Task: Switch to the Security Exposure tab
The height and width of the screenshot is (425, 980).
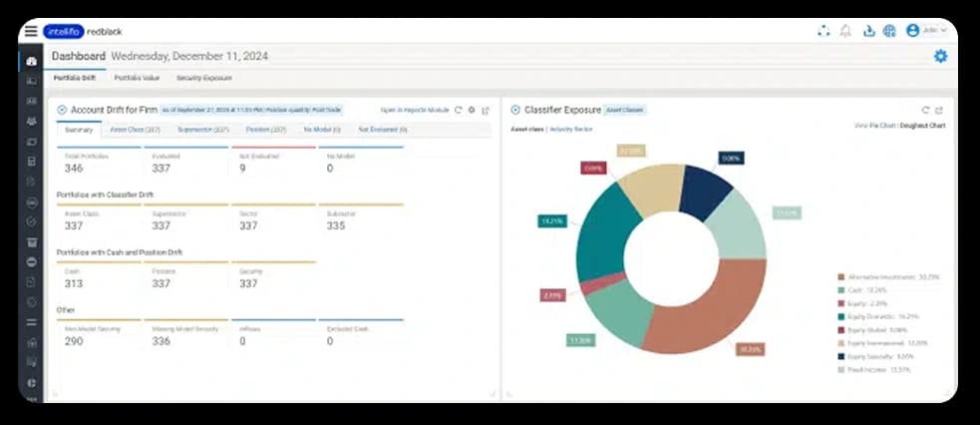Action: 203,78
